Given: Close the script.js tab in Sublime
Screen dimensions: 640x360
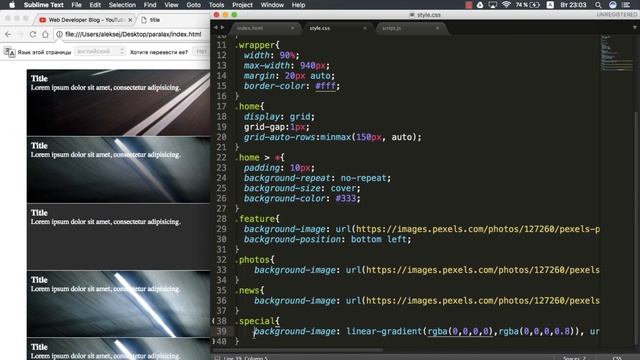Looking at the screenshot, I should 438,28.
